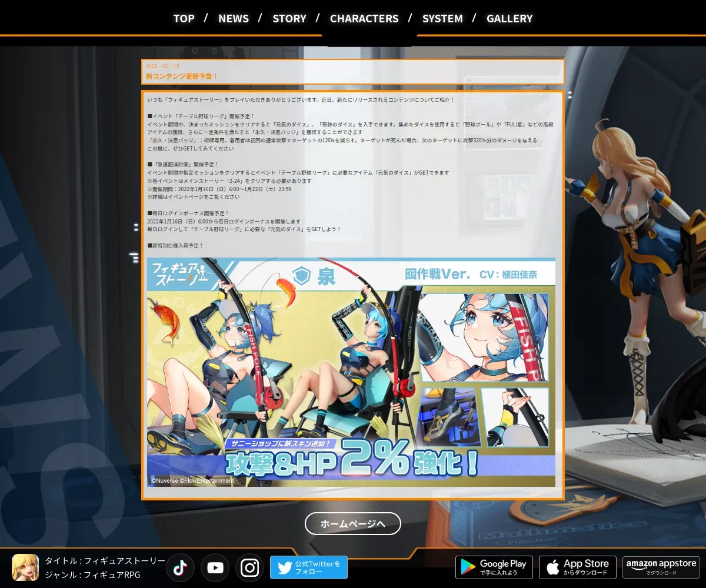Open the TOP navigation item
Viewport: 706px width, 588px height.
coord(184,19)
